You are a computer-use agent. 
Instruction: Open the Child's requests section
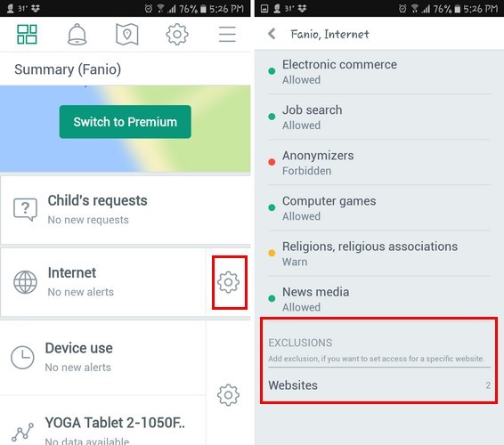126,210
